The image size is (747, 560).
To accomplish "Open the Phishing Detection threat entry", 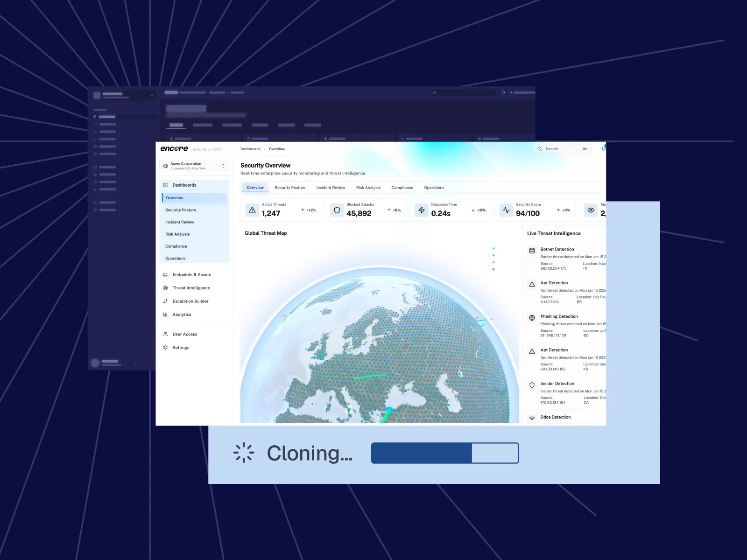I will (x=565, y=326).
